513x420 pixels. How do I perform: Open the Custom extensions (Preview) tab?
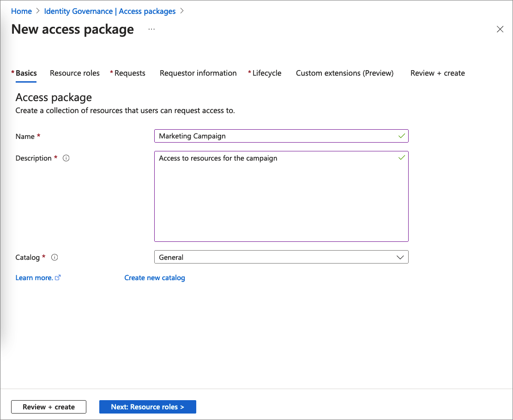tap(344, 73)
